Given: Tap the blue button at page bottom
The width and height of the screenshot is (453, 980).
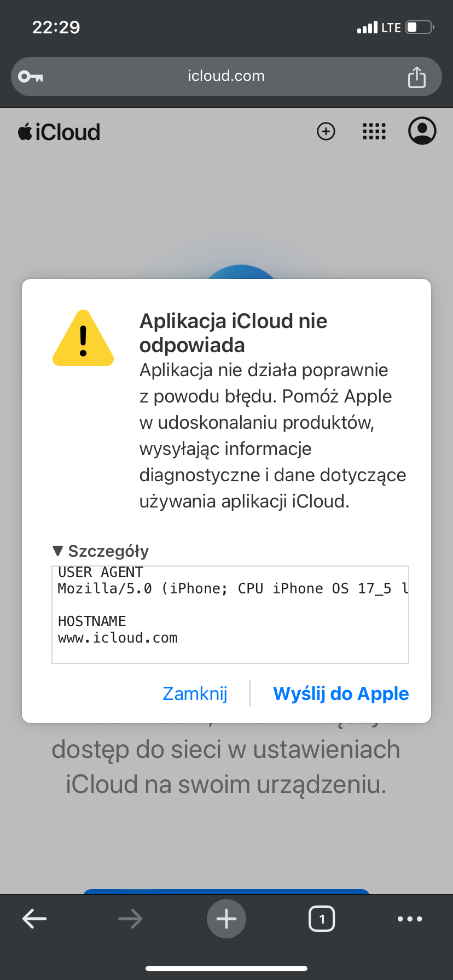Looking at the screenshot, I should coord(226,891).
